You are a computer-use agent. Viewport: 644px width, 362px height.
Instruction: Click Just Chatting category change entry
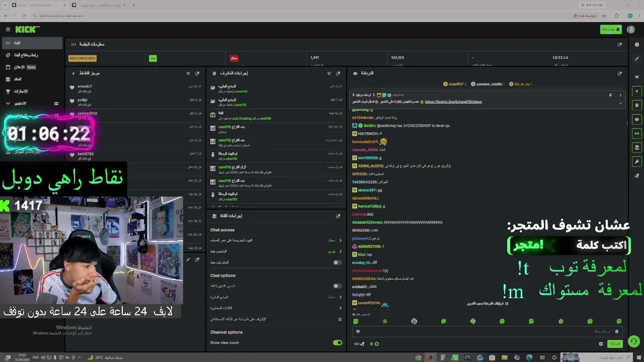click(276, 116)
